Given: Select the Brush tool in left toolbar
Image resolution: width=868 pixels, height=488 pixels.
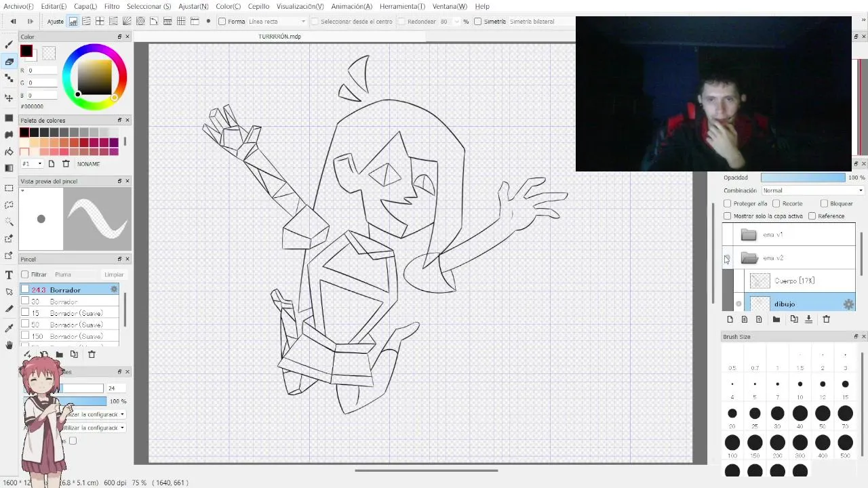Looking at the screenshot, I should [9, 45].
